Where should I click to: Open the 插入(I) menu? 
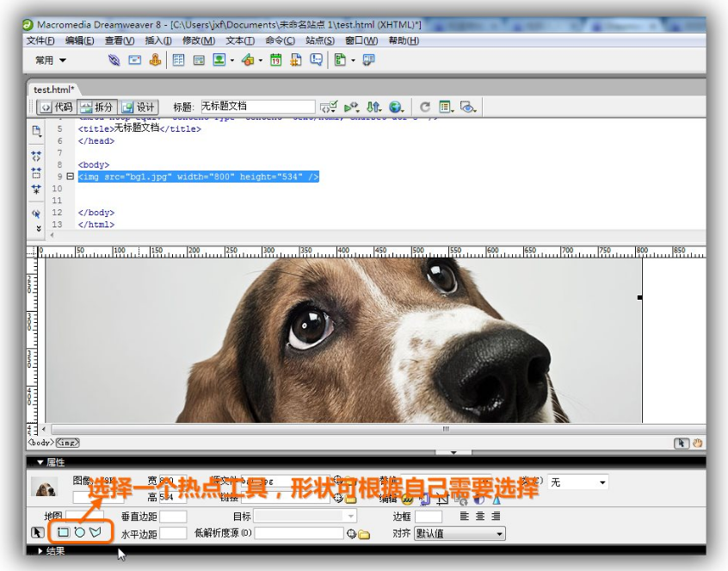[158, 40]
